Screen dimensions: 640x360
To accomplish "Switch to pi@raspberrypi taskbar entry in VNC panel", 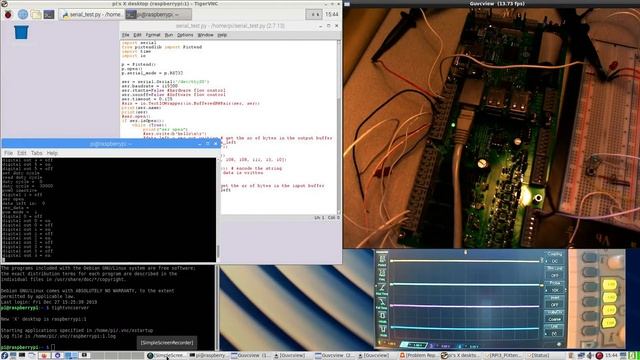I will click(x=158, y=14).
